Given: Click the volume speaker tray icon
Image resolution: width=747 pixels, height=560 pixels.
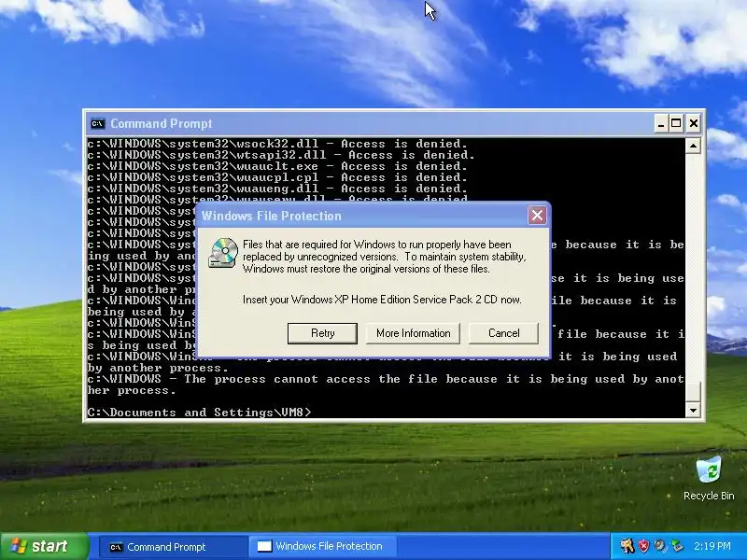Looking at the screenshot, I should coord(660,546).
